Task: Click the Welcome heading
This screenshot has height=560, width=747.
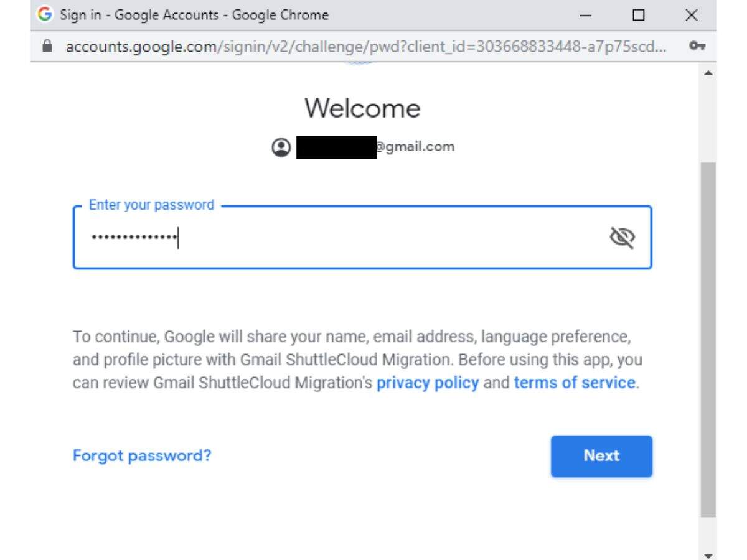Action: click(x=362, y=109)
